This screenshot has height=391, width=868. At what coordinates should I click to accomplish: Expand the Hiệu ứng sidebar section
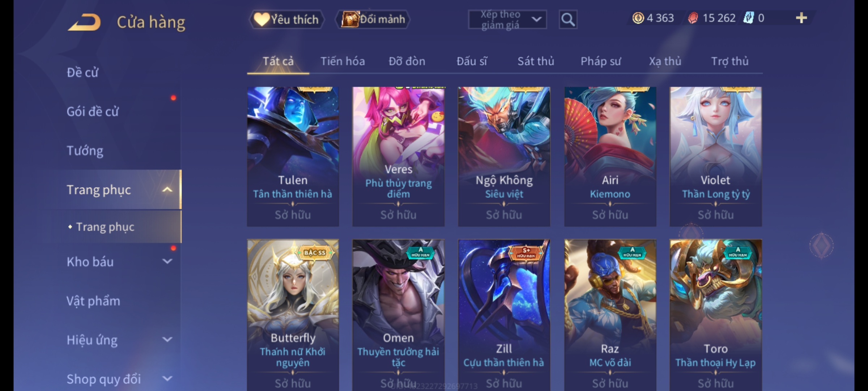(167, 339)
